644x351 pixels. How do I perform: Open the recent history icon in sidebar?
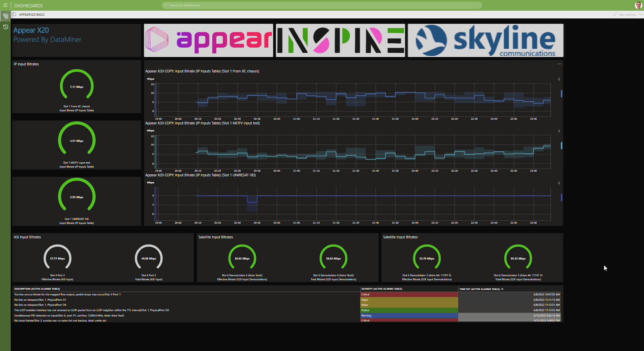tap(5, 27)
